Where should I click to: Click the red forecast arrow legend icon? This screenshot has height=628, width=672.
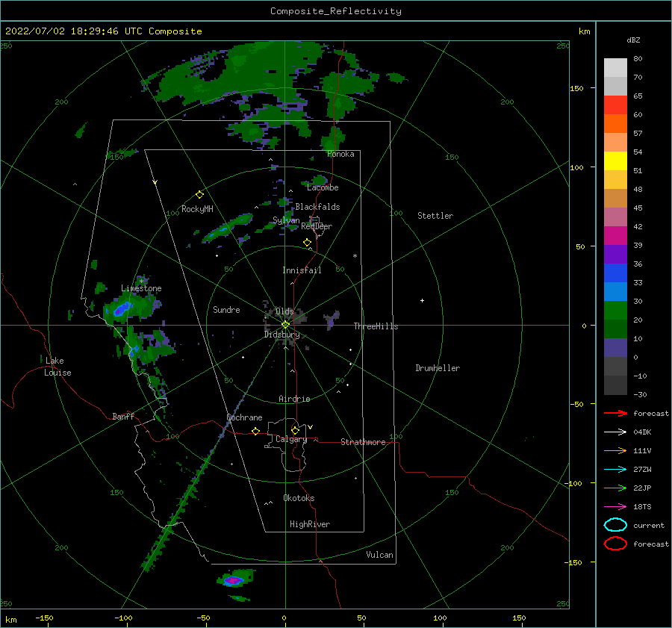click(615, 413)
